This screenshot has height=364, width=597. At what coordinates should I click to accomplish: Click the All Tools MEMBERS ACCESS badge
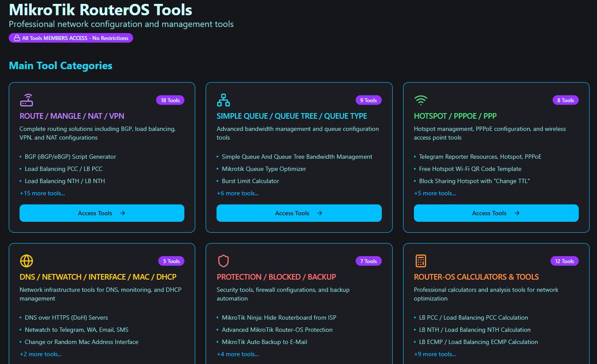(71, 38)
